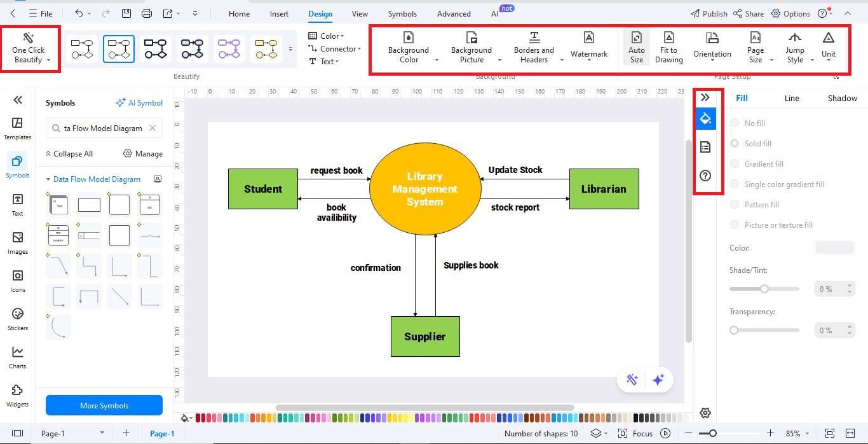Switch to the Shadow properties tab
The width and height of the screenshot is (868, 444).
point(842,98)
